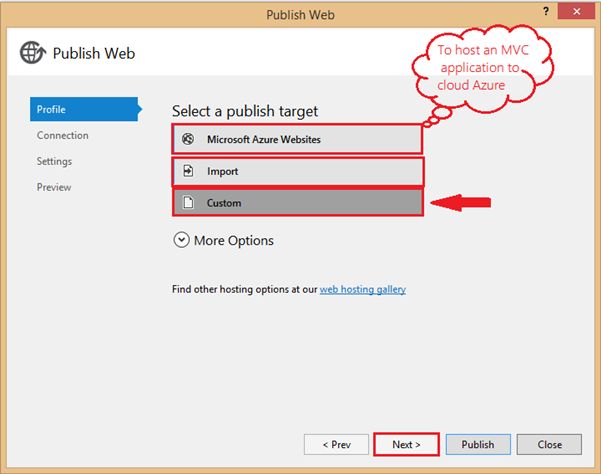Click the Import file arrow icon

tap(188, 171)
